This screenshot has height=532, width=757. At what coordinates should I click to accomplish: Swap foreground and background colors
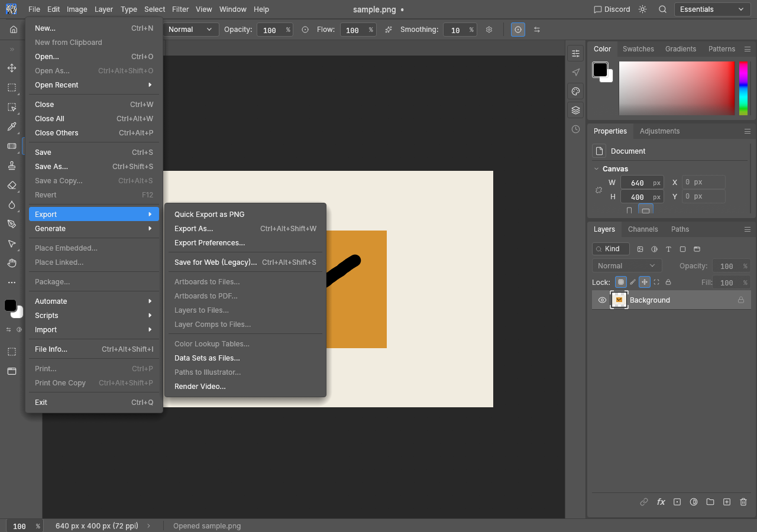tap(8, 329)
